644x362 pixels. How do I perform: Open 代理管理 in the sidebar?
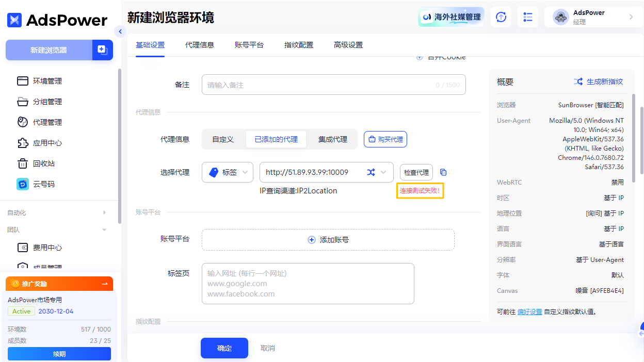(x=46, y=122)
